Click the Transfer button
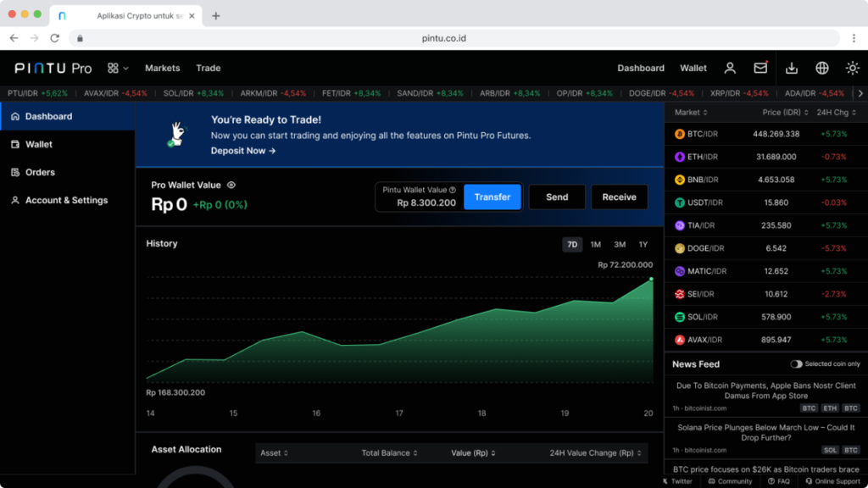868x488 pixels. point(492,197)
